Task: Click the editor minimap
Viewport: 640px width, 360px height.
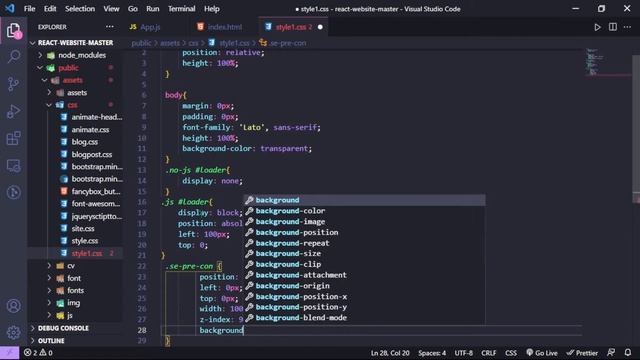Action: (607, 62)
